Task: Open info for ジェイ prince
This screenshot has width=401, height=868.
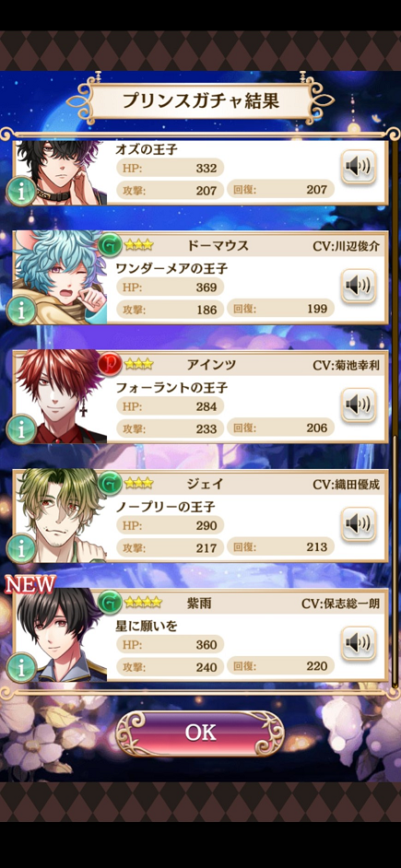Action: pyautogui.click(x=21, y=549)
